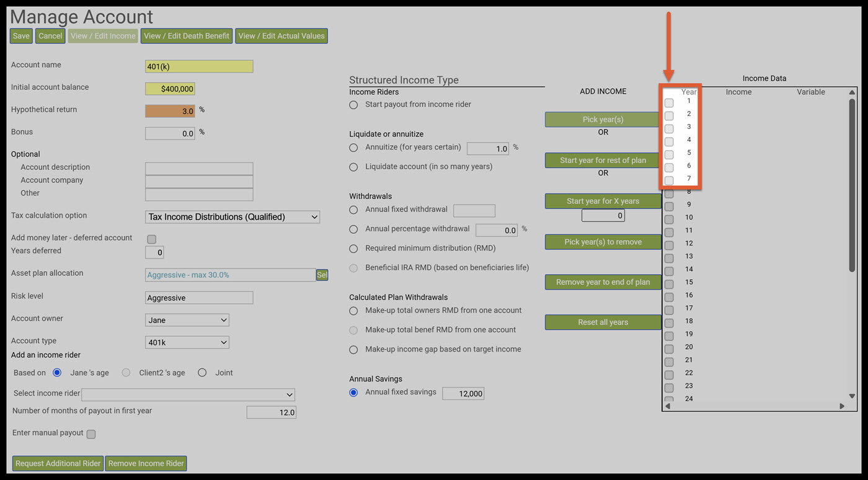Click Pick year(s) to remove
This screenshot has width=868, height=480.
click(603, 242)
